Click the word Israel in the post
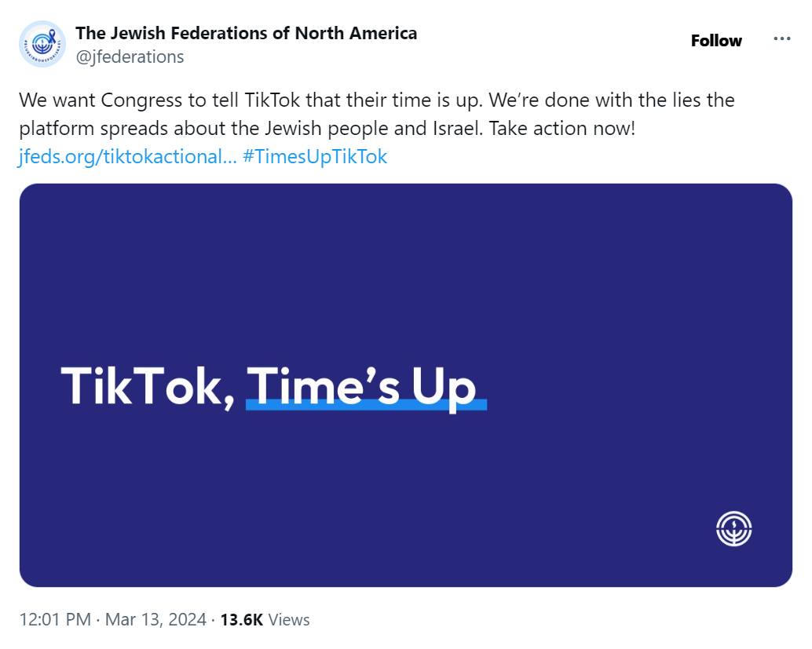 453,129
